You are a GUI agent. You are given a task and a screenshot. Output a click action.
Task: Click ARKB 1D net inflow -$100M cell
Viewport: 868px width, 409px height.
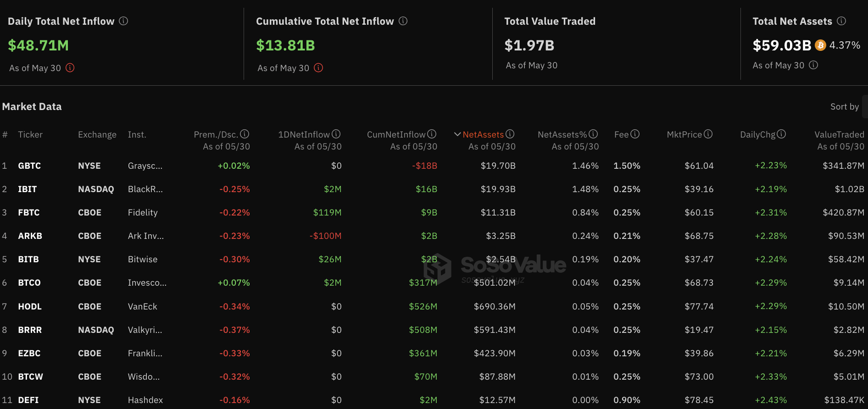[325, 236]
